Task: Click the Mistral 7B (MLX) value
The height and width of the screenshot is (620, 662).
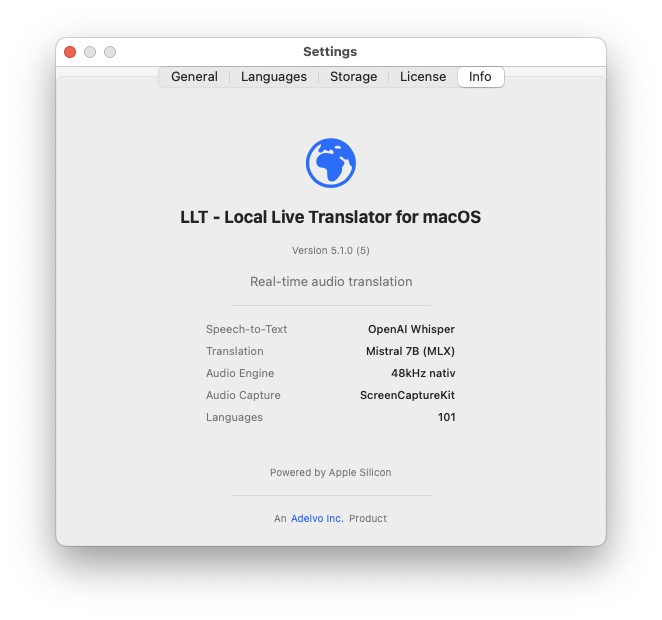Action: coord(410,351)
